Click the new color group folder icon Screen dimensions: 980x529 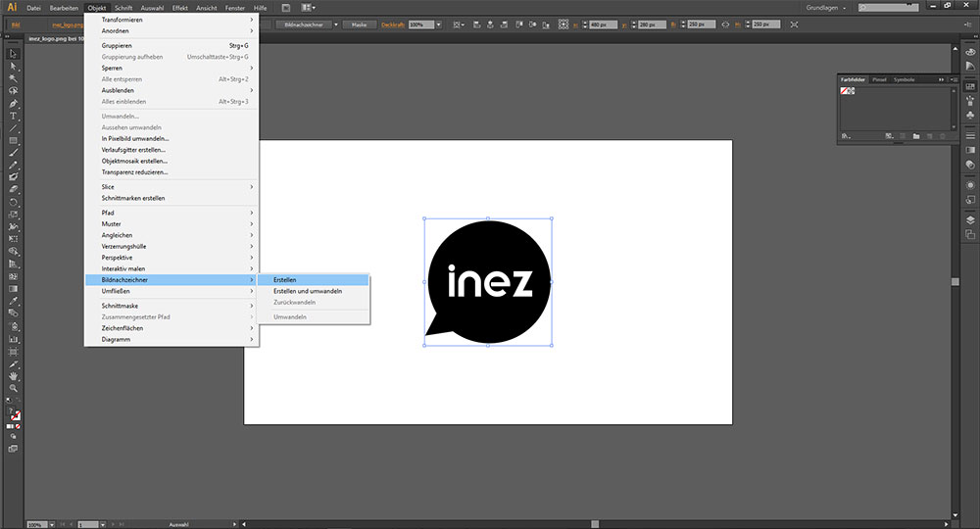pyautogui.click(x=916, y=136)
